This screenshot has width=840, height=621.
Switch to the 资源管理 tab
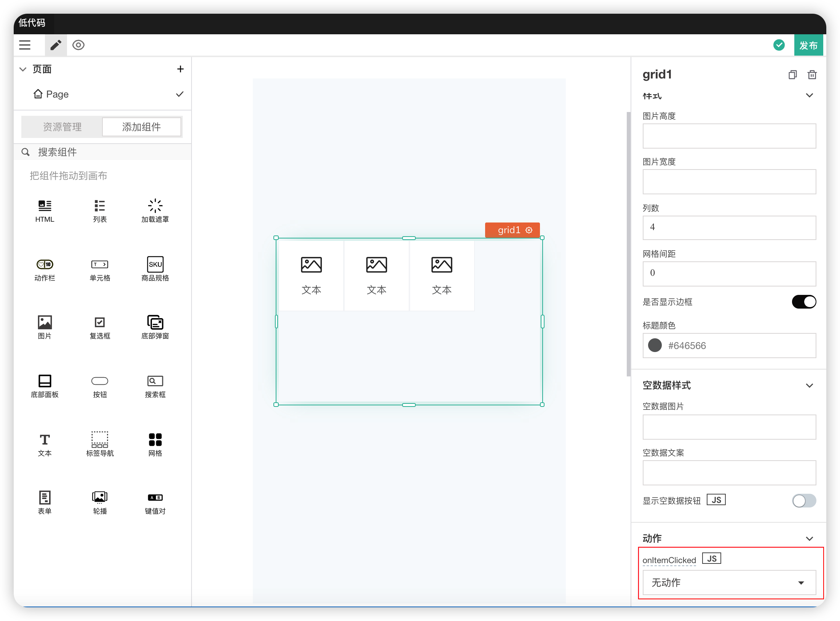tap(62, 127)
